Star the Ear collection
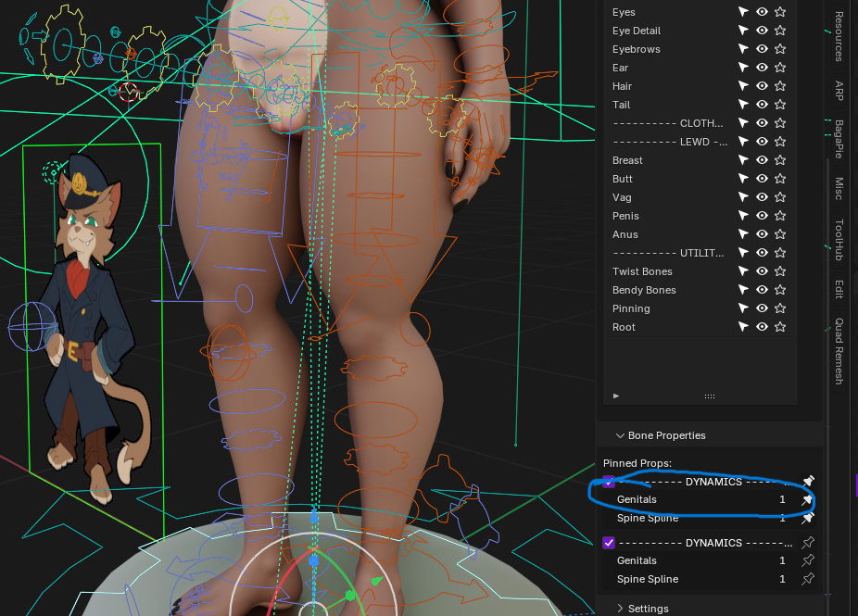The width and height of the screenshot is (858, 616). pyautogui.click(x=780, y=68)
